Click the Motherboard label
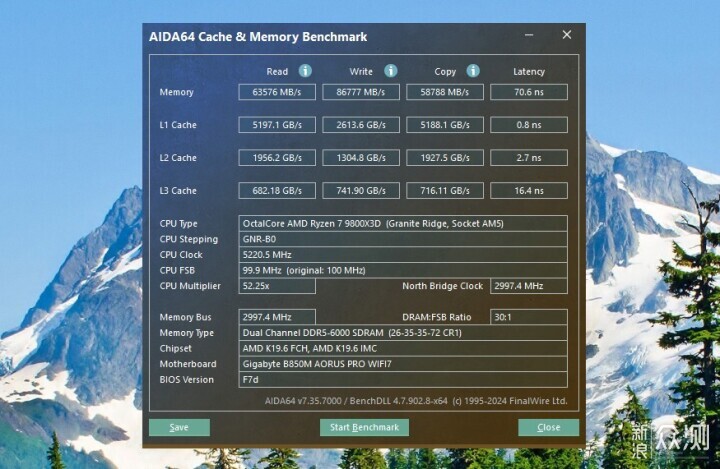Image resolution: width=720 pixels, height=469 pixels. 188,364
